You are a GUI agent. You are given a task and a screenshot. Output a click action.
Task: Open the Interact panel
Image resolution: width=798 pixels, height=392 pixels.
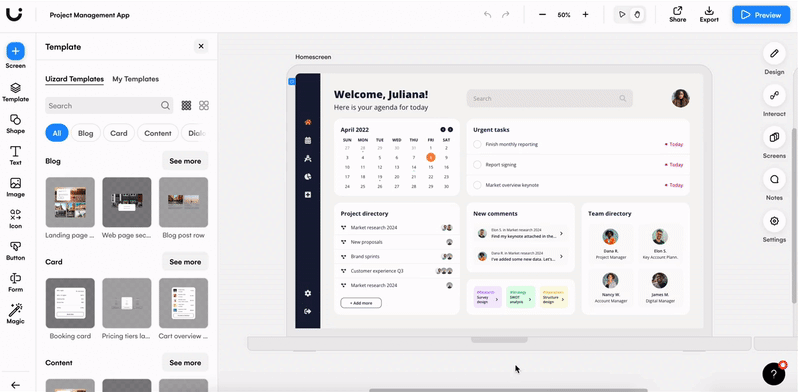point(774,95)
